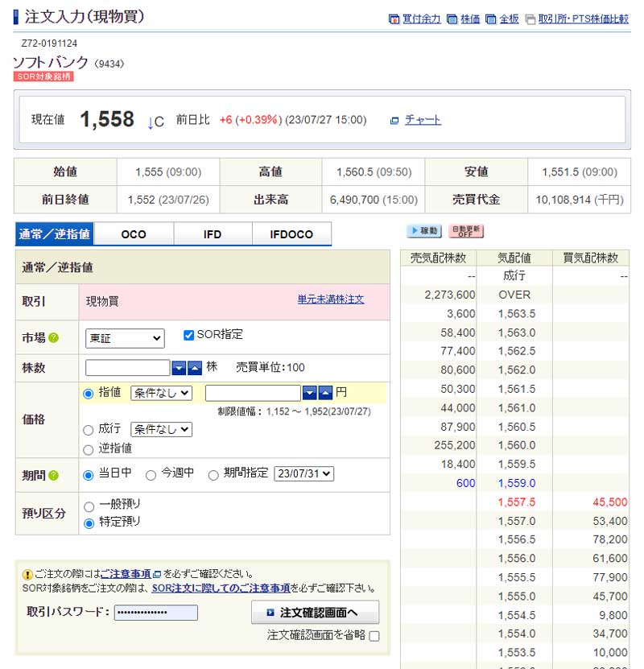This screenshot has width=644, height=669.
Task: Open the 条件なし dropdown next to 成行
Action: (x=162, y=429)
